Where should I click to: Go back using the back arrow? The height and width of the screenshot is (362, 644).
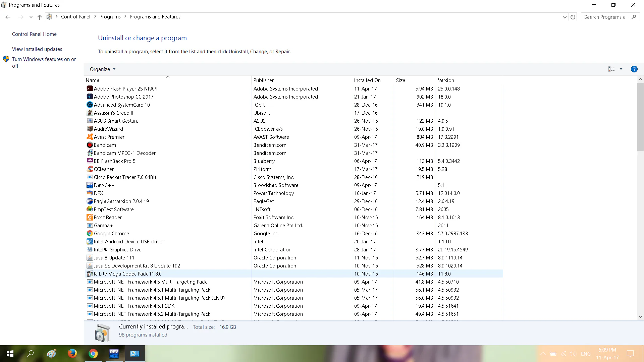8,17
